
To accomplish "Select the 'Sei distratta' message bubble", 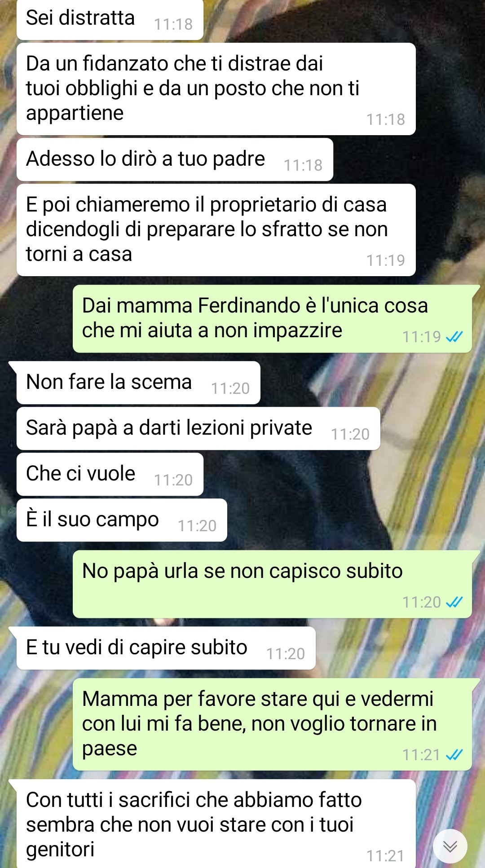I will (110, 19).
